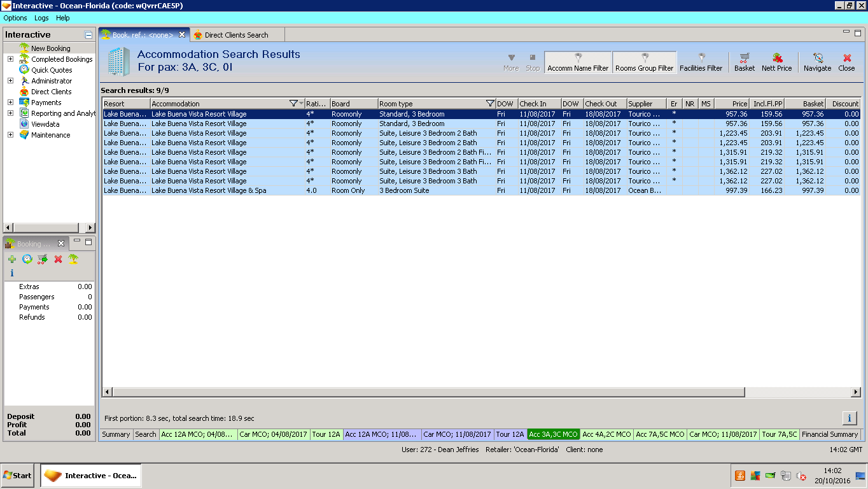Sort by the Supplier column header
The image size is (868, 489).
tap(646, 104)
